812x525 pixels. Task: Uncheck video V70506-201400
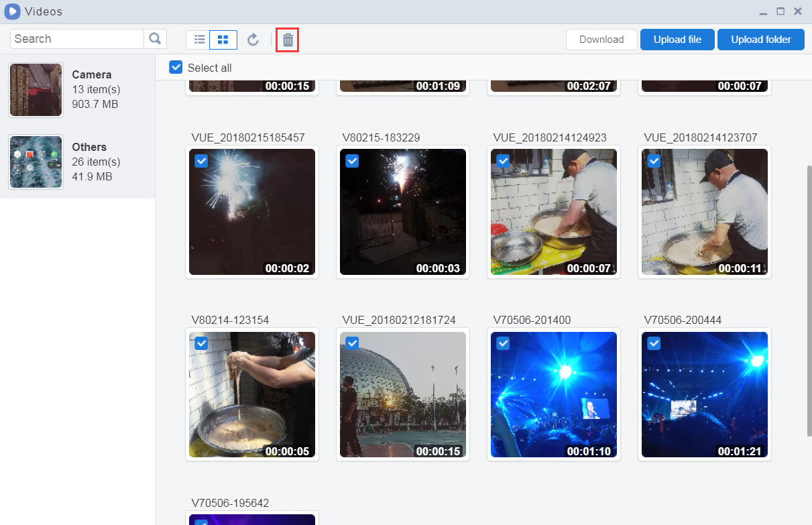[503, 343]
